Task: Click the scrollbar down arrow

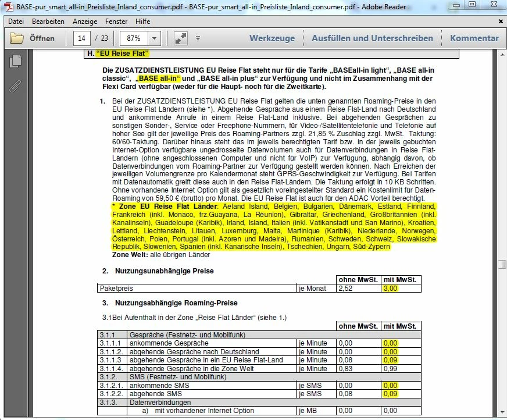Action: [x=502, y=412]
